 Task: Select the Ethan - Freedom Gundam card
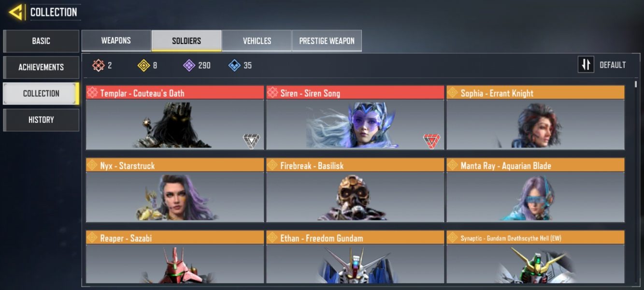click(x=355, y=257)
